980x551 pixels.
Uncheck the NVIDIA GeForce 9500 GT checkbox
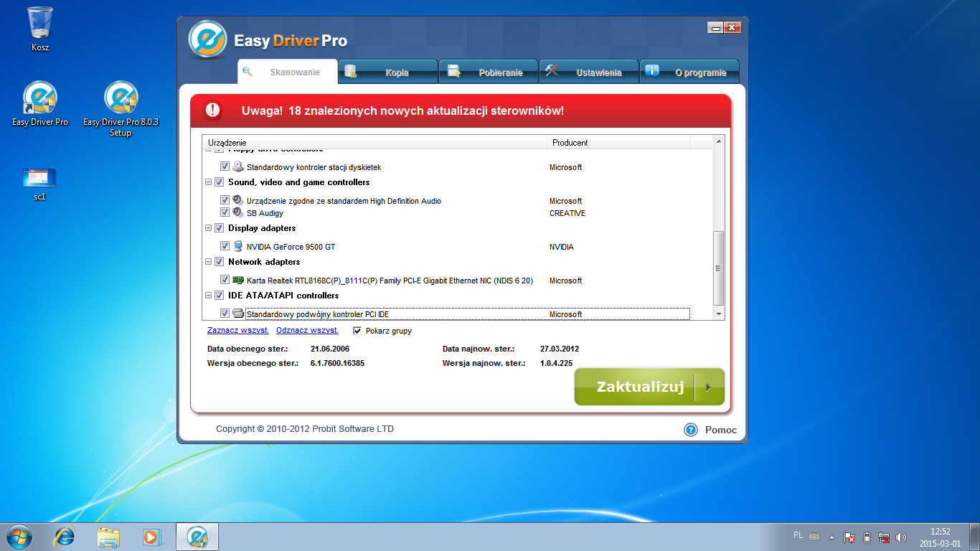tap(225, 247)
